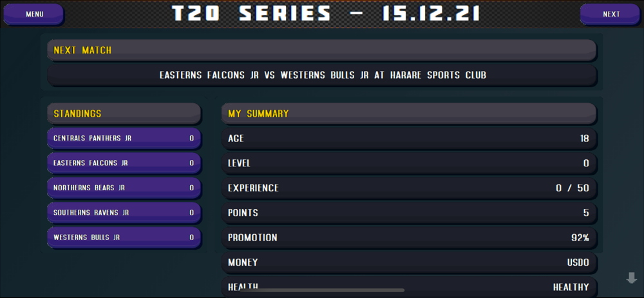Screen dimensions: 644x298
Task: Click the down arrow scroll icon
Action: click(631, 278)
